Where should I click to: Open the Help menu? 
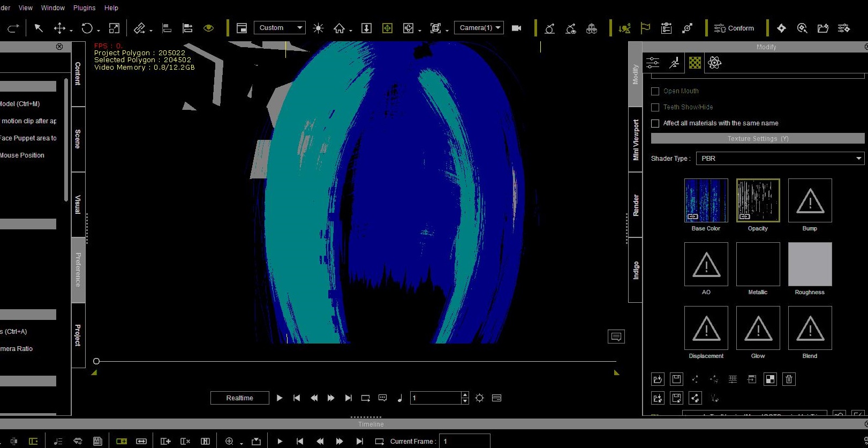click(x=111, y=8)
